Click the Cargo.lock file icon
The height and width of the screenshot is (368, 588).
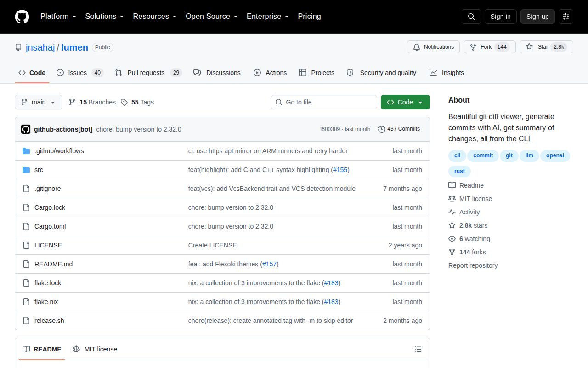[x=26, y=207]
